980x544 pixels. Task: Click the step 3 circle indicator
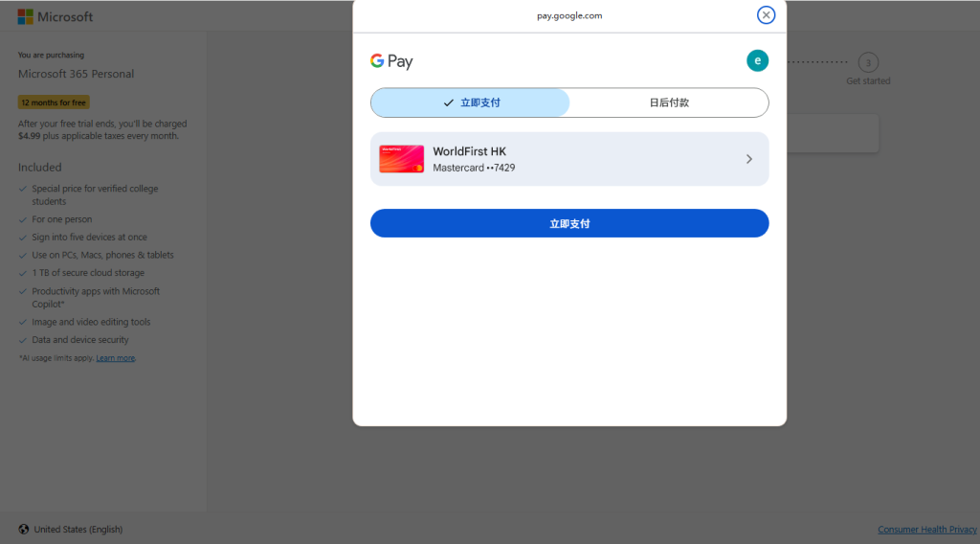click(868, 62)
